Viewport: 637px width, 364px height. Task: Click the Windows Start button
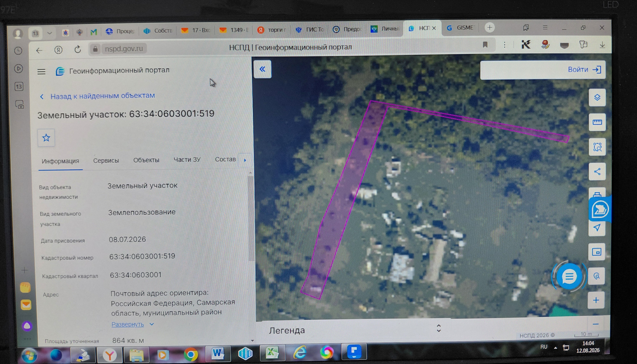click(x=29, y=355)
